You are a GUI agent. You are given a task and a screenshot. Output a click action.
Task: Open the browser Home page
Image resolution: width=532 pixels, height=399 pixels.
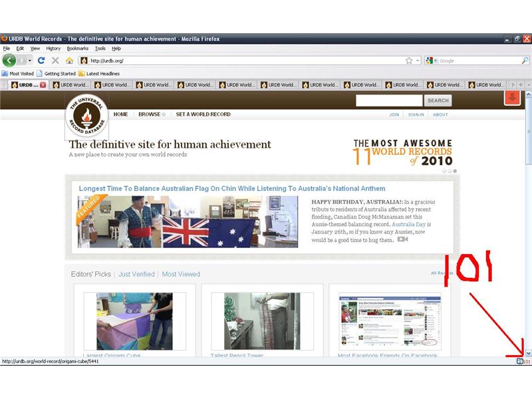[x=69, y=60]
